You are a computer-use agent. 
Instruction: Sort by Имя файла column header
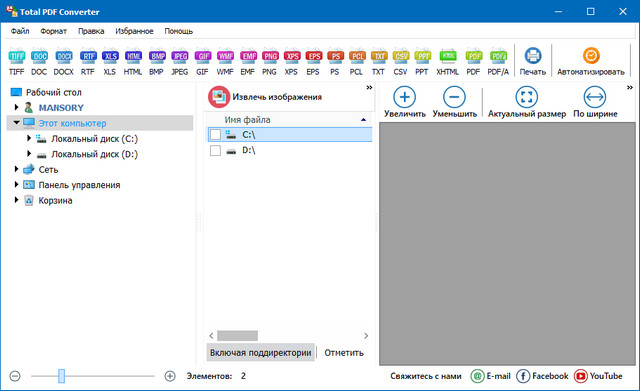(289, 120)
